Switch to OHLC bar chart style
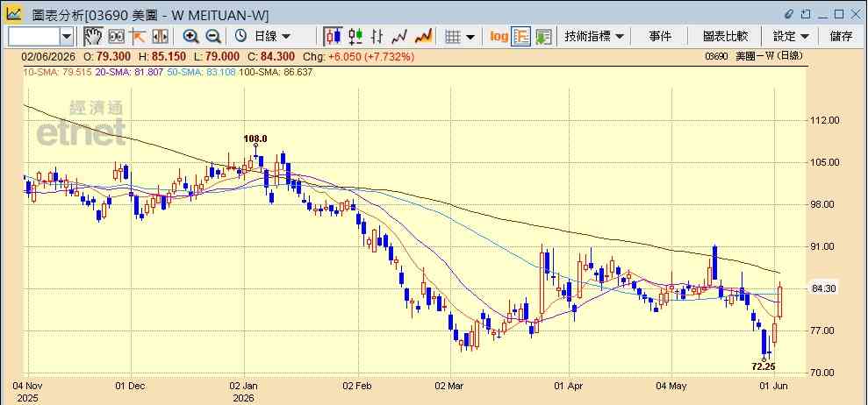 (x=377, y=37)
